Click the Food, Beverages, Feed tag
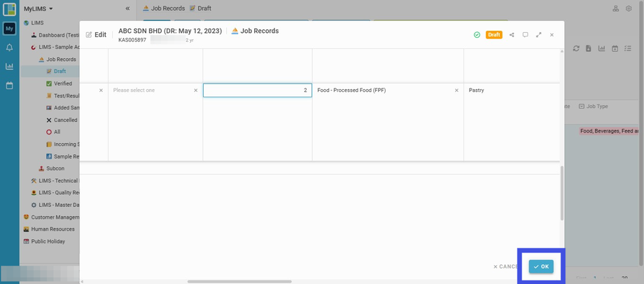This screenshot has height=284, width=644. [x=610, y=131]
